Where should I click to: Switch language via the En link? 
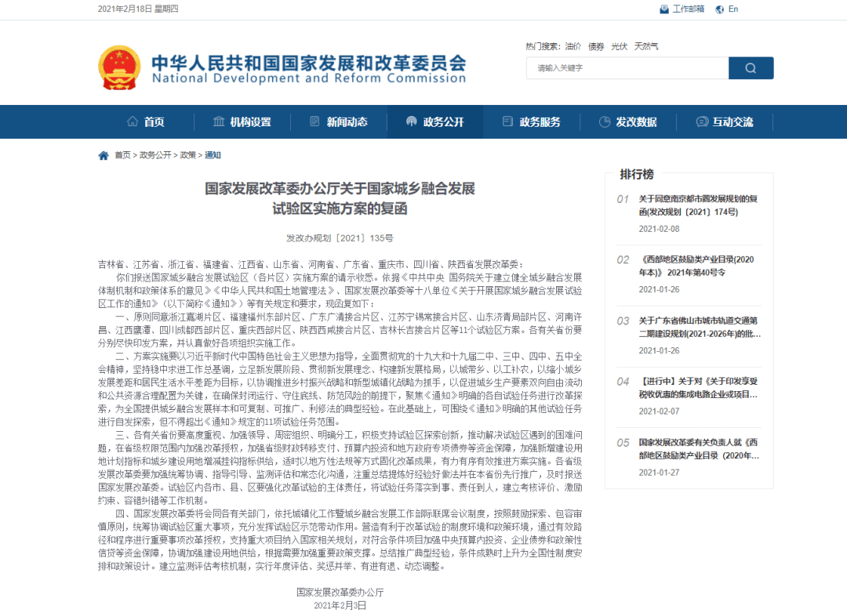[733, 9]
